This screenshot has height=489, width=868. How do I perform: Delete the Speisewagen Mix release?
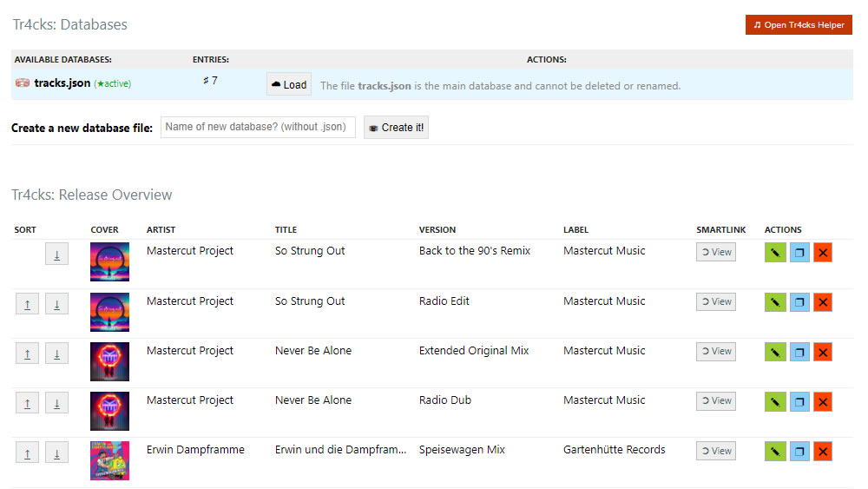click(823, 452)
